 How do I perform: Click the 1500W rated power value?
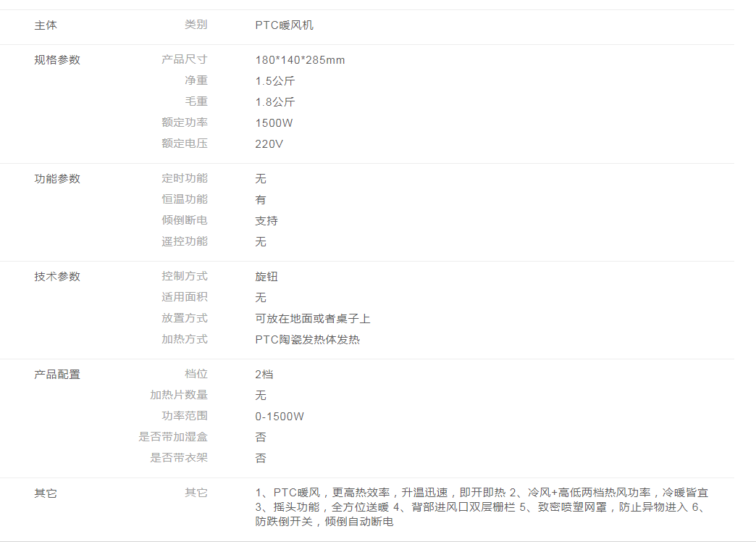coord(274,123)
